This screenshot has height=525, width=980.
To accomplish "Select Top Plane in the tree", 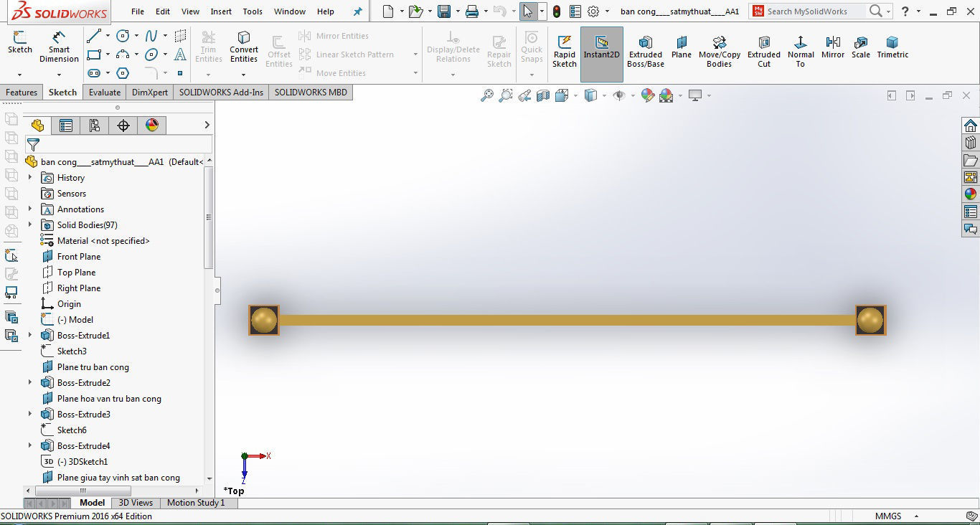I will (x=76, y=273).
